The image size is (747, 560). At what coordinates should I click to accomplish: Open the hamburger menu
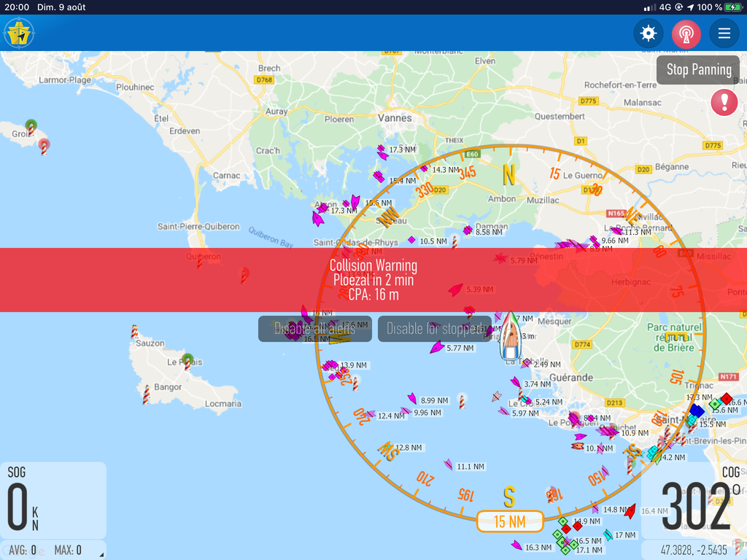[724, 34]
